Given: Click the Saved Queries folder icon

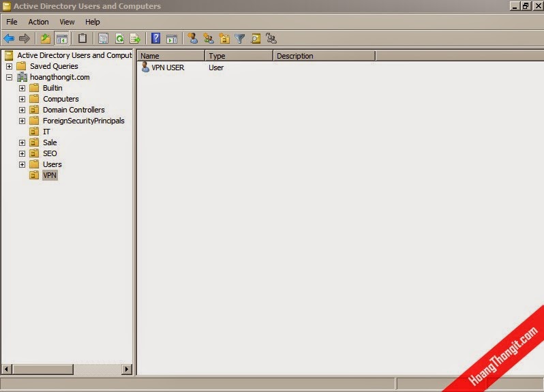Looking at the screenshot, I should click(22, 66).
